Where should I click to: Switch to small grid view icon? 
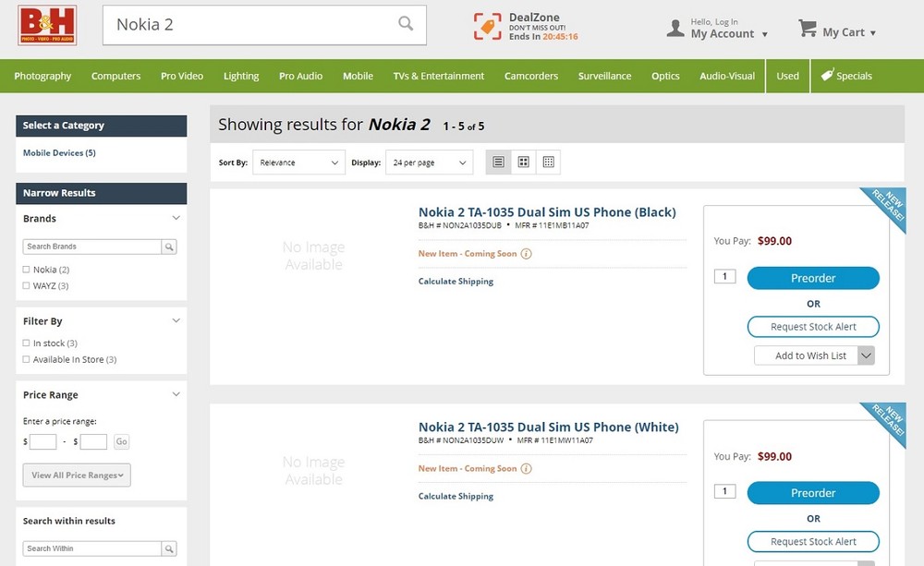coord(548,162)
